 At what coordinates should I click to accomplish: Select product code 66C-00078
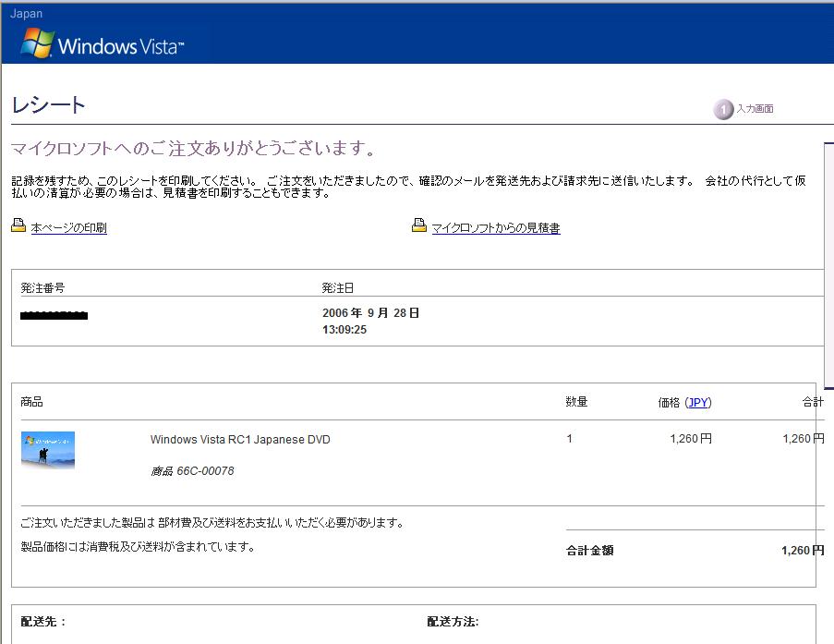tap(205, 471)
